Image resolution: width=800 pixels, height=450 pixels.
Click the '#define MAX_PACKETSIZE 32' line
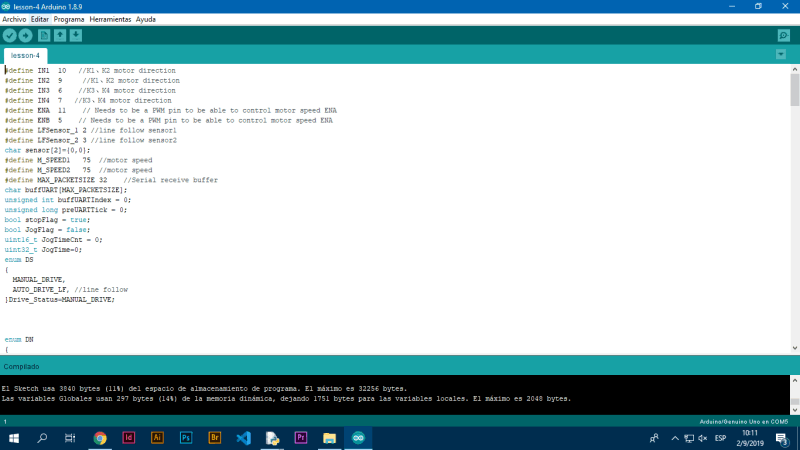[111, 180]
